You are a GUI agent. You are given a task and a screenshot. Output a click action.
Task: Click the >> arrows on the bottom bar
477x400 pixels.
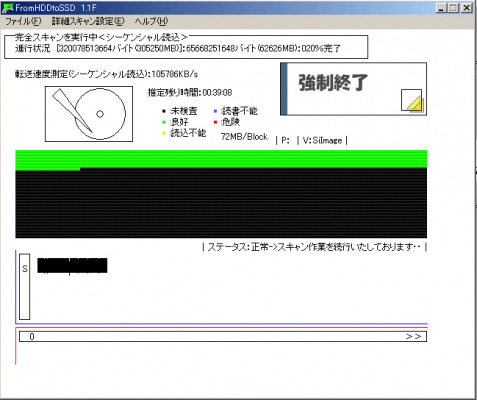pos(413,337)
